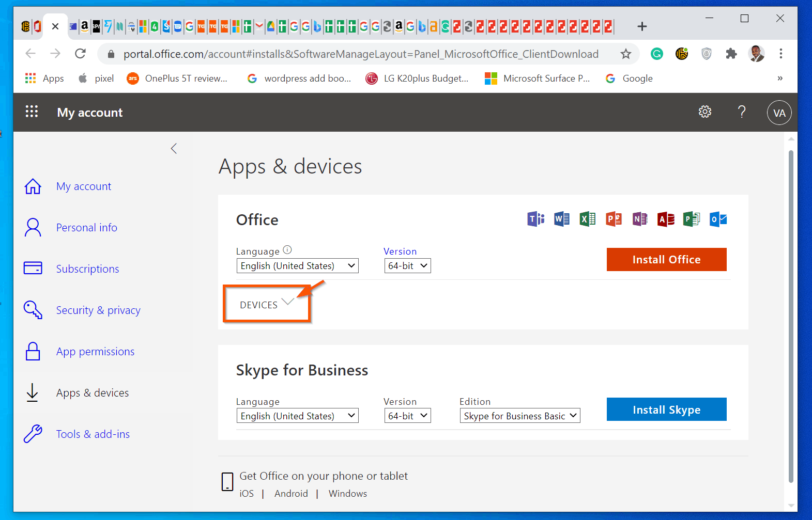Show more bookmarks with the double chevron
812x520 pixels.
[x=780, y=78]
